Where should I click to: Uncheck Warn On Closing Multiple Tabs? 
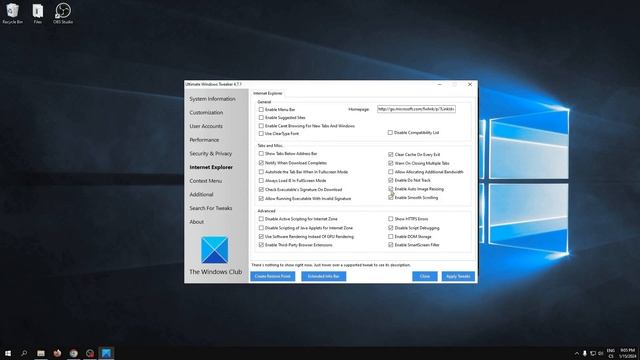click(x=391, y=163)
